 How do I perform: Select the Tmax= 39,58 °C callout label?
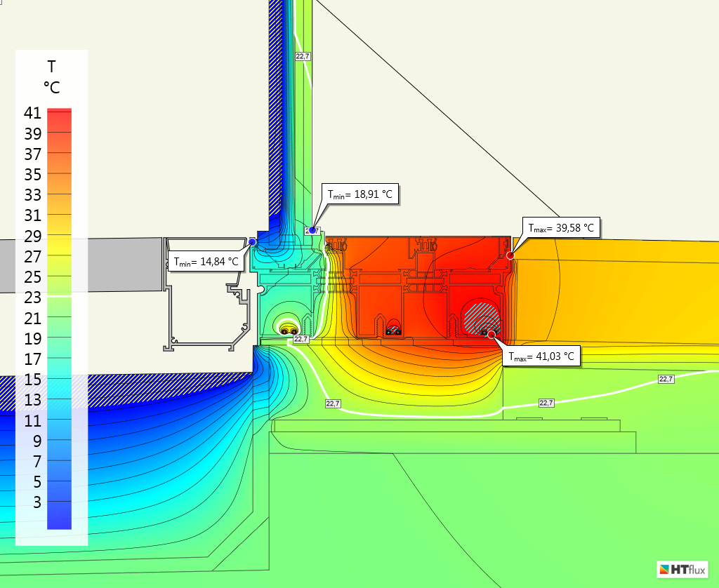click(560, 228)
